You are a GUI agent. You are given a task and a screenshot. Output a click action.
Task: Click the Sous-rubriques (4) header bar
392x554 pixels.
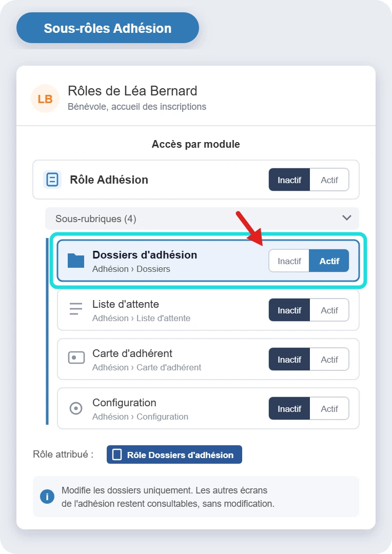tap(202, 219)
